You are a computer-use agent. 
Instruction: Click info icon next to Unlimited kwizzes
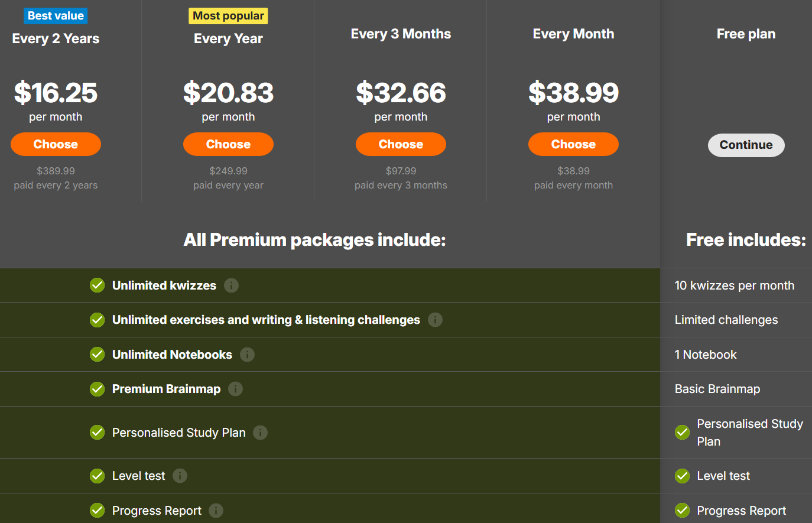coord(231,285)
